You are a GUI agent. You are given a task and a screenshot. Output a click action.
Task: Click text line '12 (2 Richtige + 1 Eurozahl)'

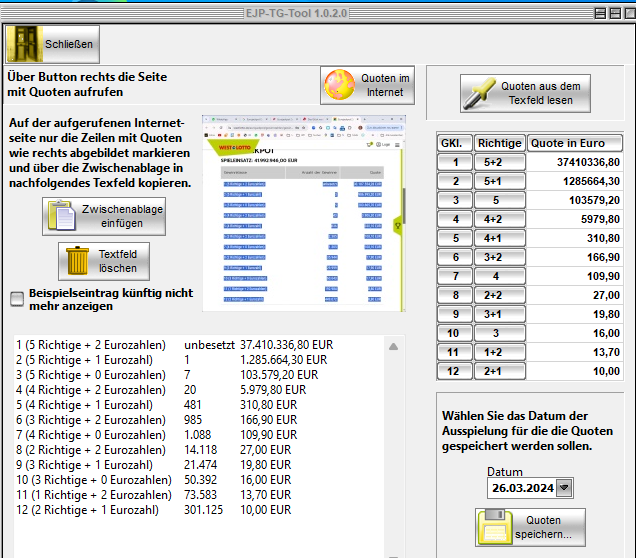(88, 510)
